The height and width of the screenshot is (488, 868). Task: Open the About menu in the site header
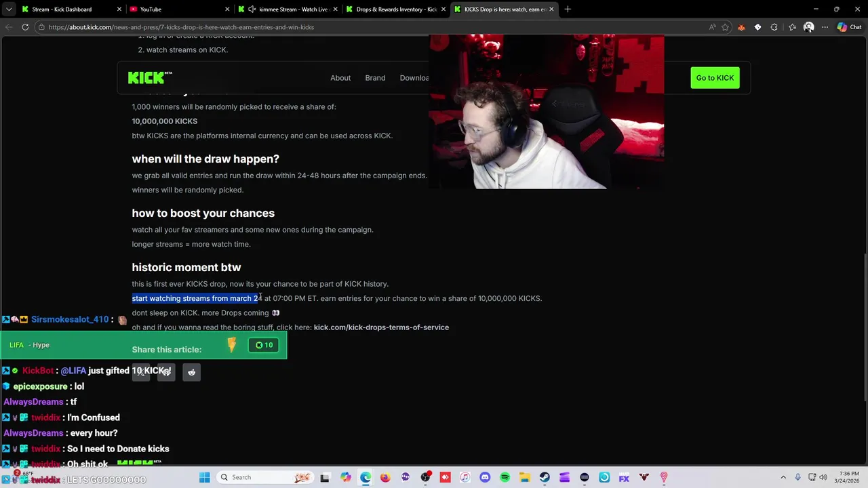340,78
